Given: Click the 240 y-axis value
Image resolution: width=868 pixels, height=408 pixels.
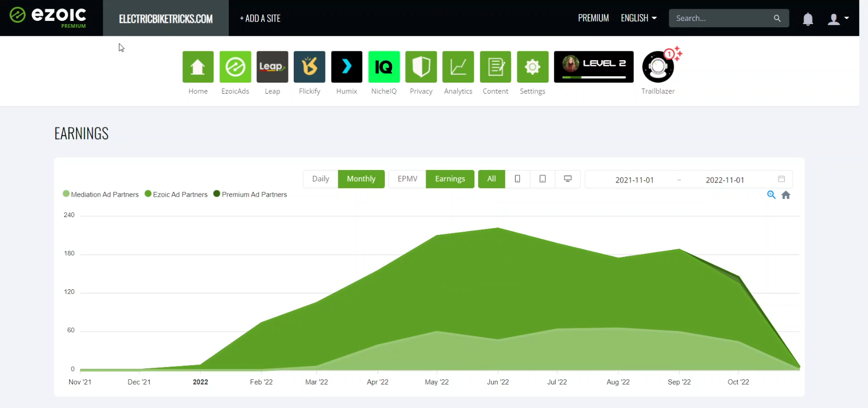Looking at the screenshot, I should point(69,215).
